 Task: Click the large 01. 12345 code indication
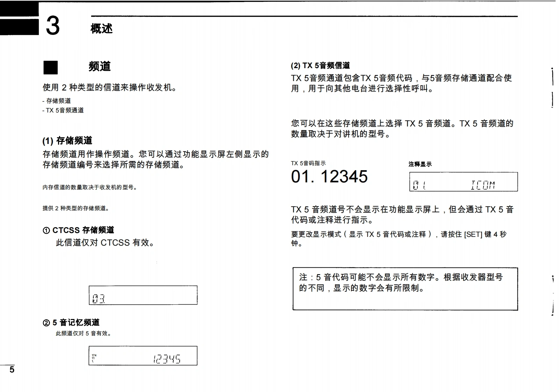click(329, 176)
